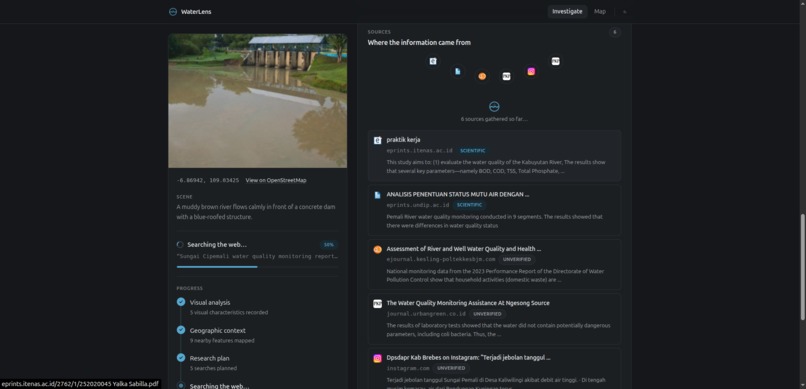Click the domain text 'journal.urbangreen.co.id'
806x389 pixels.
426,314
